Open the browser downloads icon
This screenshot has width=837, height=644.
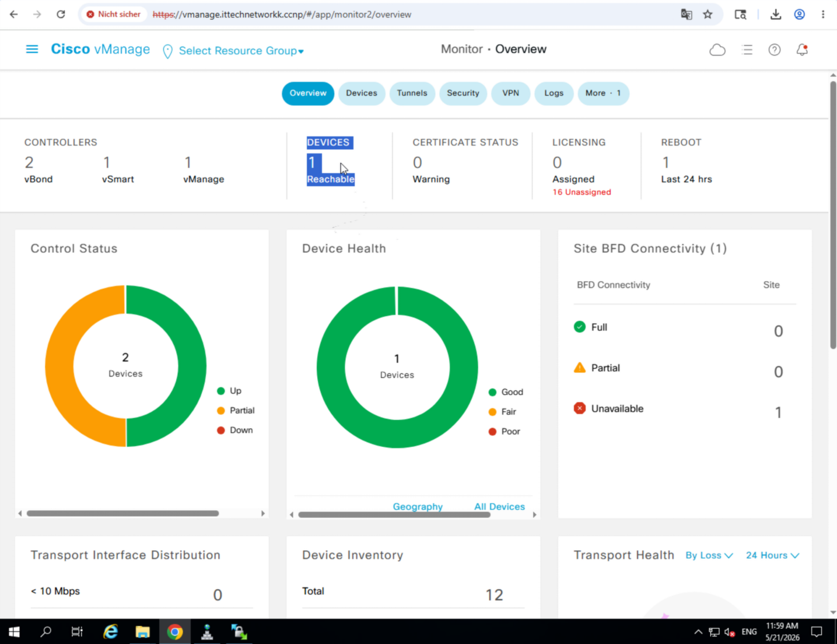point(776,15)
